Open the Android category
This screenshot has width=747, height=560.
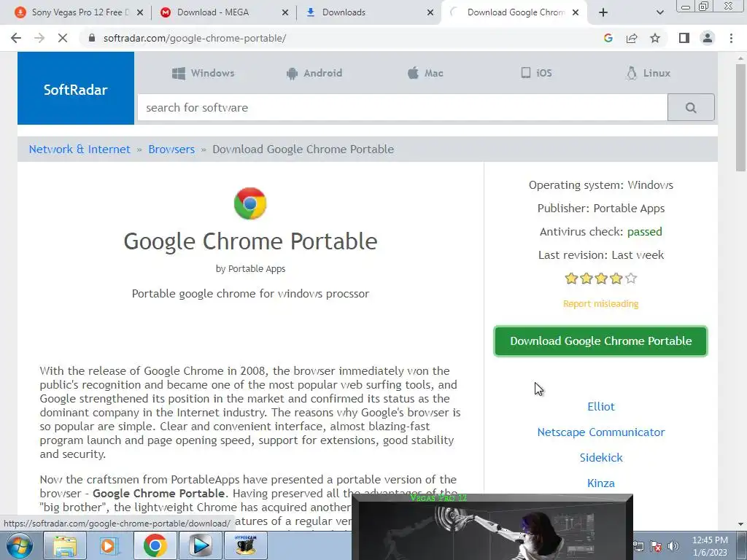[x=314, y=73]
